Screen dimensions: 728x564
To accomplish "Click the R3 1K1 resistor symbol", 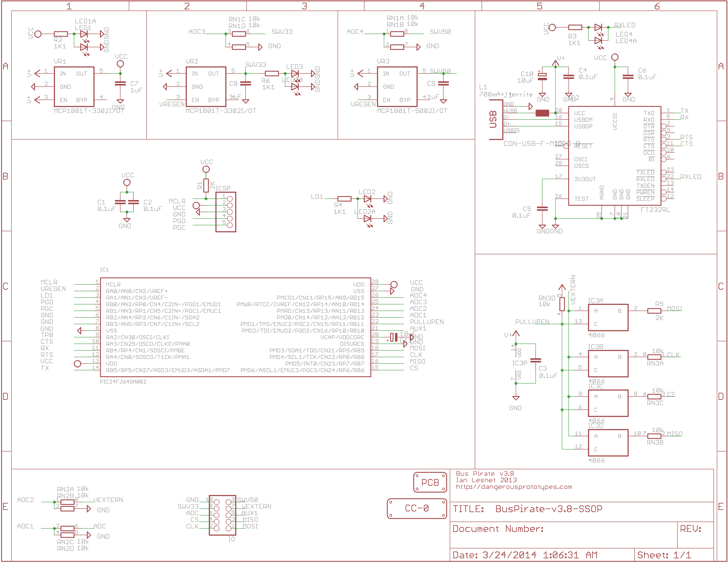I will (x=575, y=27).
